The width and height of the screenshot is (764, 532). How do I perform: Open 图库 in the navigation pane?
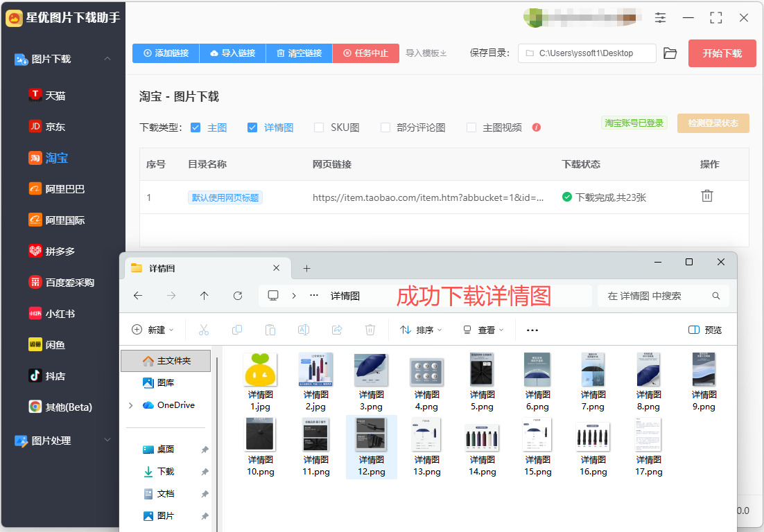click(x=158, y=382)
